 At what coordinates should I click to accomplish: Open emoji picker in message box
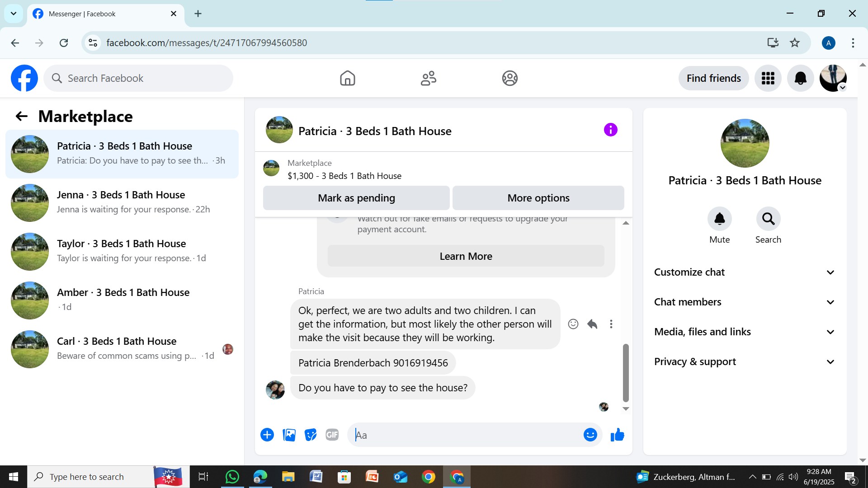(590, 435)
